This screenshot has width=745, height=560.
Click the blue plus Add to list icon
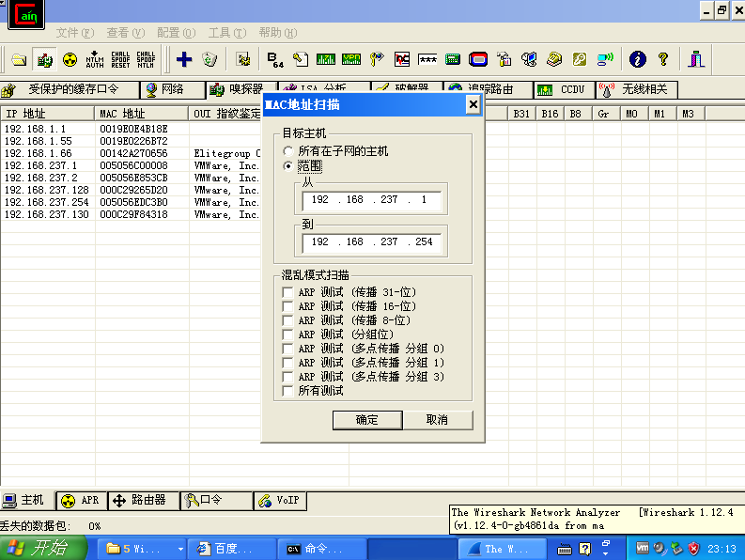coord(184,59)
